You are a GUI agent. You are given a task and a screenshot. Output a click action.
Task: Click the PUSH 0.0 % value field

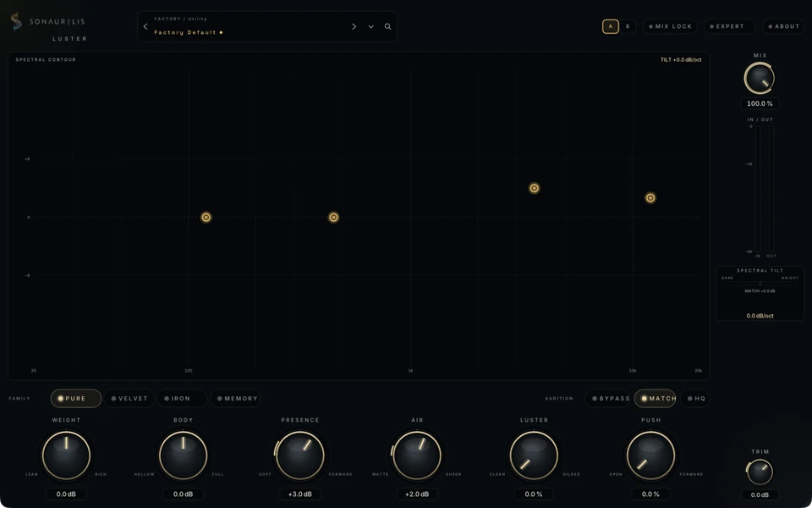(651, 494)
